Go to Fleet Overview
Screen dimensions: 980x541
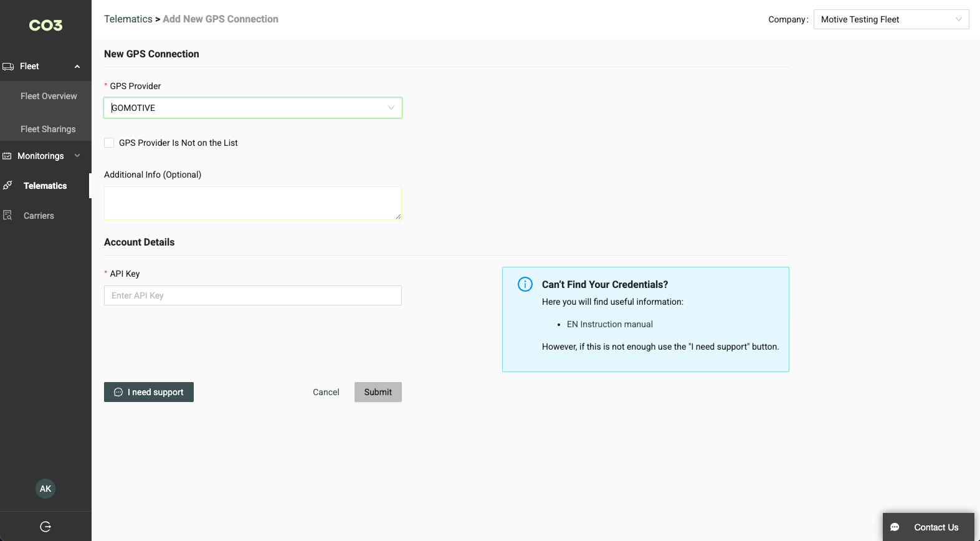(x=49, y=96)
